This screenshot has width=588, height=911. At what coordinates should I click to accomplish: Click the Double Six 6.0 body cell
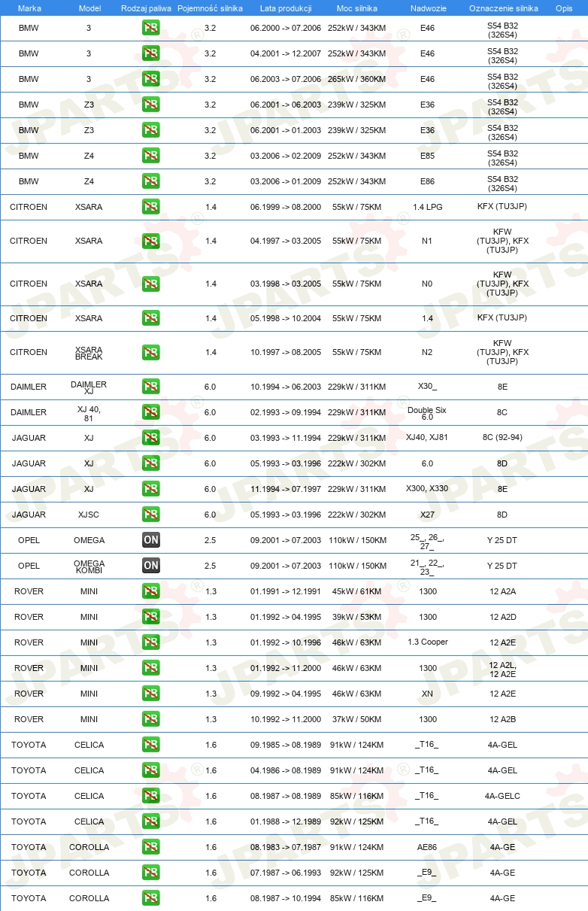point(427,414)
